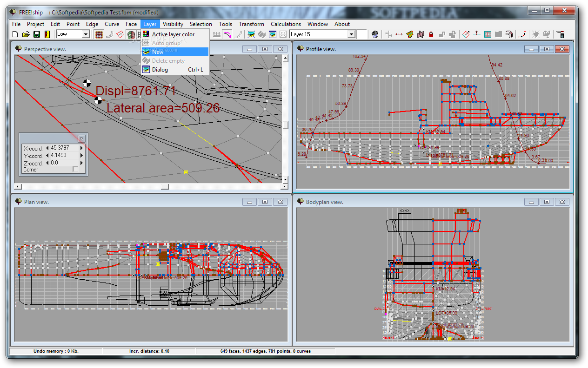
Task: Minimize the Profile view window
Action: 531,49
